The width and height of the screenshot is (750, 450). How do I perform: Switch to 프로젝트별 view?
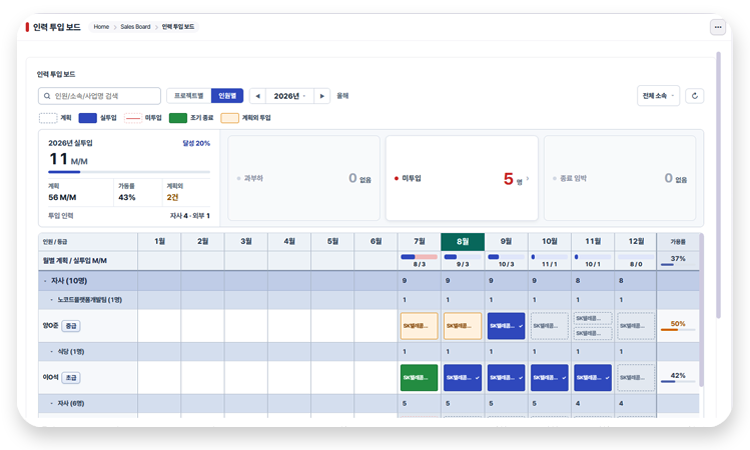pyautogui.click(x=189, y=96)
